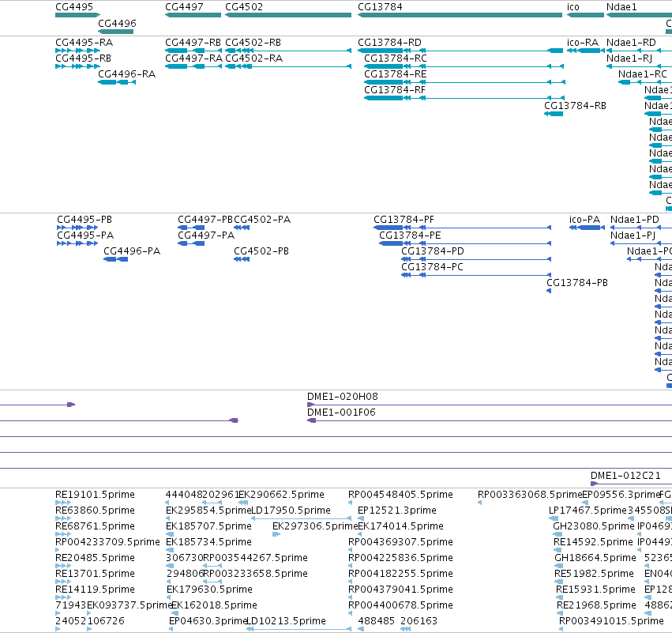This screenshot has width=672, height=633.
Task: Select transcript label CG13784-RB
Action: coord(575,106)
